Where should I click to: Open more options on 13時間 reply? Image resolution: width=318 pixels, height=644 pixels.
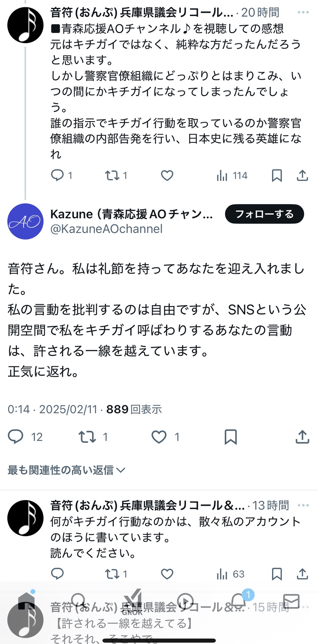(x=303, y=505)
